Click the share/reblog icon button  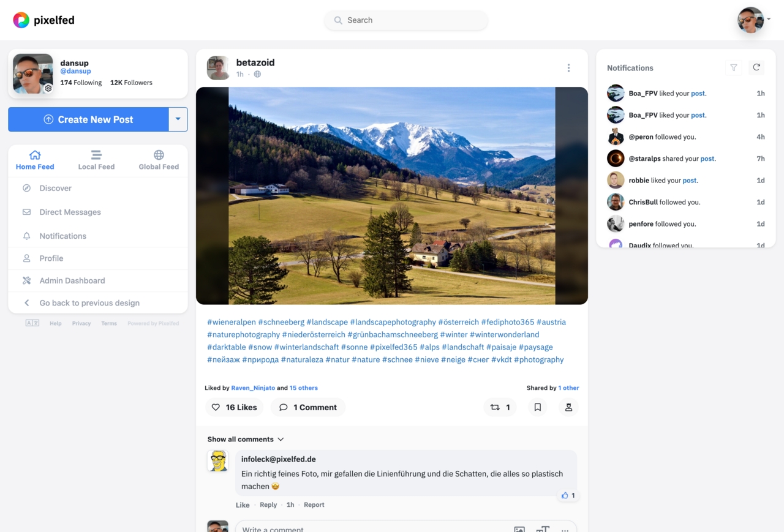(x=500, y=407)
